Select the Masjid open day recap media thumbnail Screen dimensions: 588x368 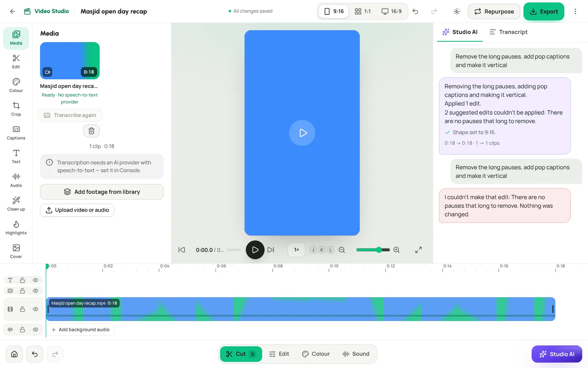tap(70, 61)
